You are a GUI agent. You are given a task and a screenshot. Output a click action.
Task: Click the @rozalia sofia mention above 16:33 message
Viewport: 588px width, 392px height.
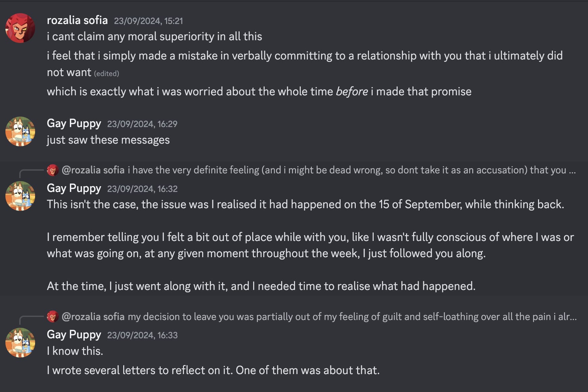coord(93,317)
